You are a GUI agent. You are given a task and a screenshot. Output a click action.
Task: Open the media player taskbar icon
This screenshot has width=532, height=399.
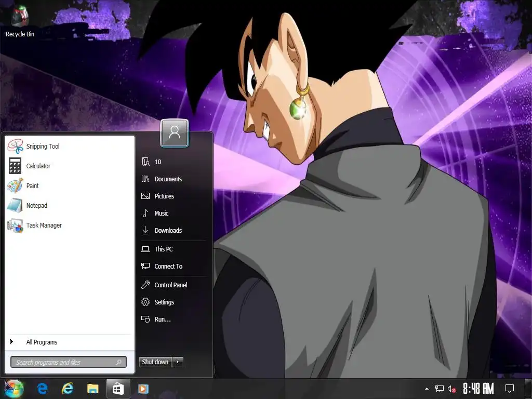tap(143, 389)
